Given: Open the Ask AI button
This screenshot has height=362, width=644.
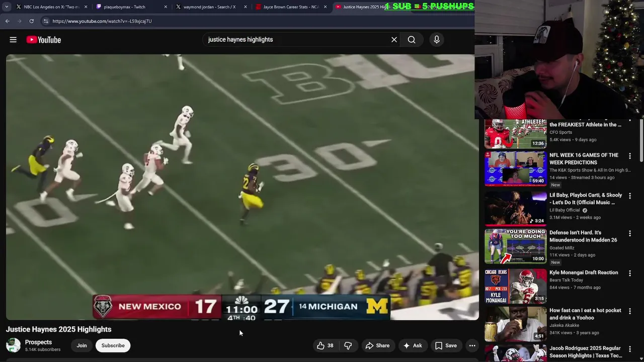Looking at the screenshot, I should click(x=412, y=345).
